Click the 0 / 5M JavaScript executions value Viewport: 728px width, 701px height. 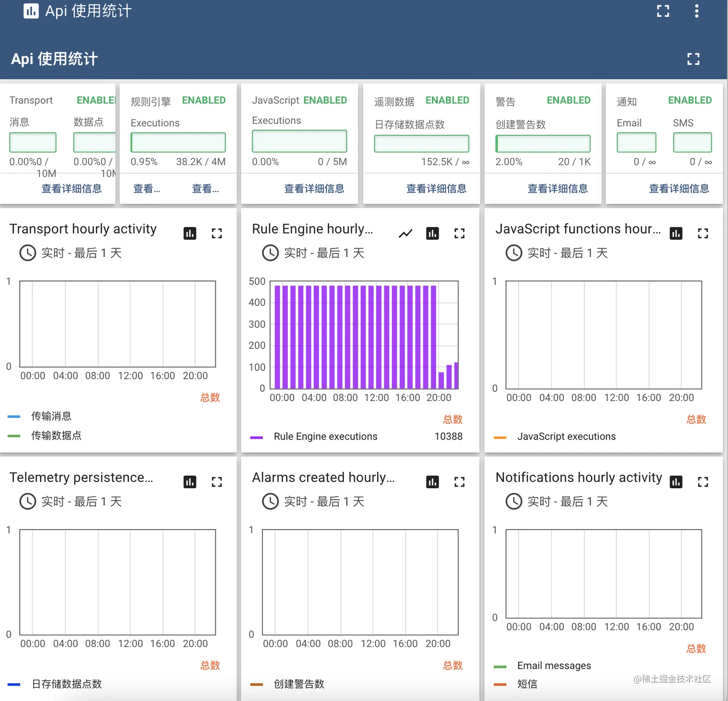[x=332, y=162]
